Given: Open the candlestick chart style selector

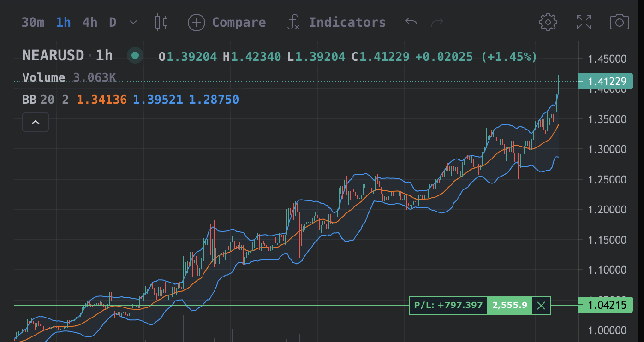Looking at the screenshot, I should pos(161,22).
